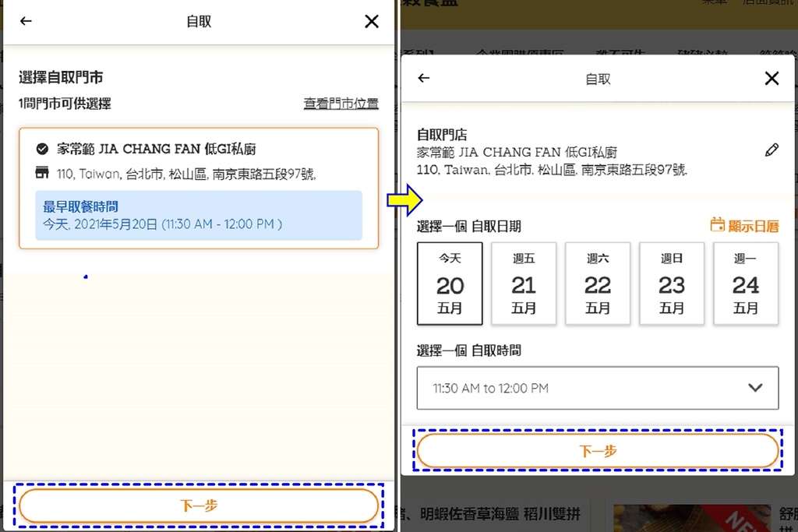Close the left 自取 panel

click(372, 21)
